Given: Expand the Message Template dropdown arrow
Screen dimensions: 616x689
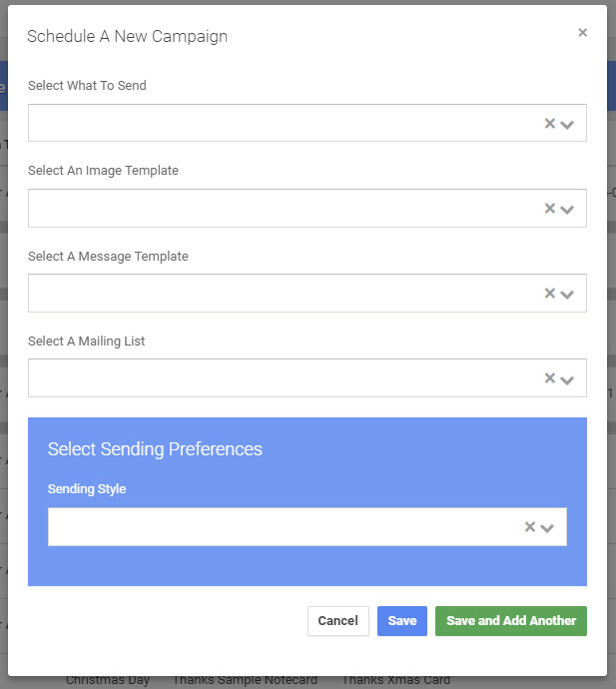Looking at the screenshot, I should point(568,295).
